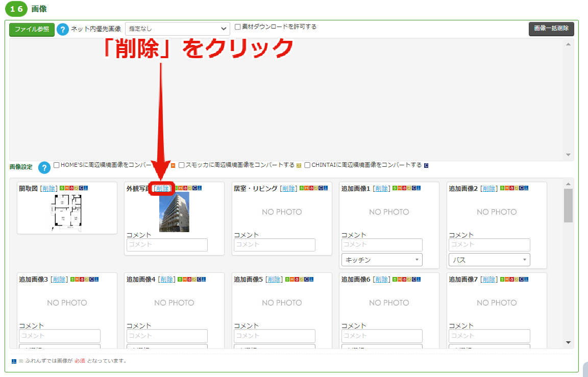This screenshot has height=377, width=588.
Task: Click the 画像一括削除 button
Action: point(551,29)
